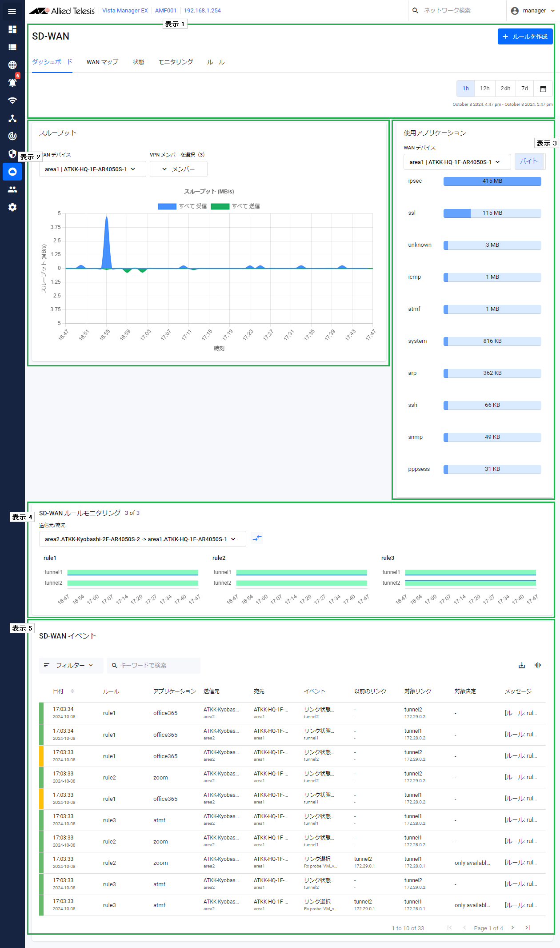Select the 12h time range
Viewport: 560px width, 948px height.
click(484, 88)
